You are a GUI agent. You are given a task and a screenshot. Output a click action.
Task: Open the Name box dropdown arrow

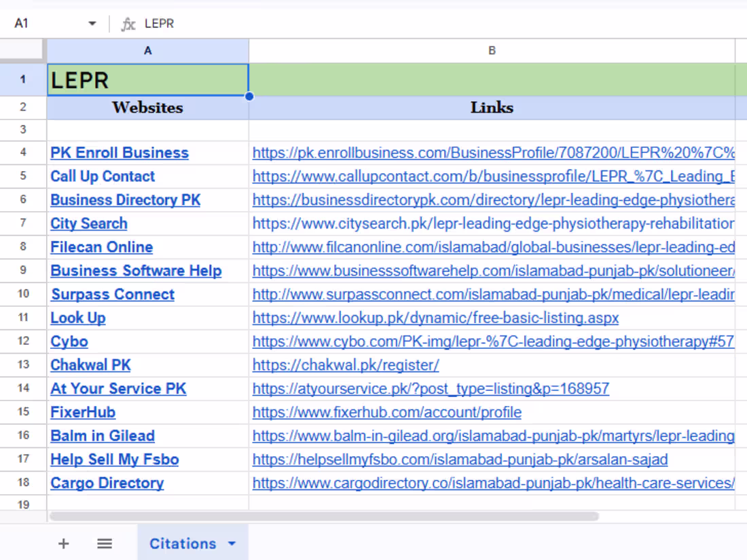pos(92,23)
